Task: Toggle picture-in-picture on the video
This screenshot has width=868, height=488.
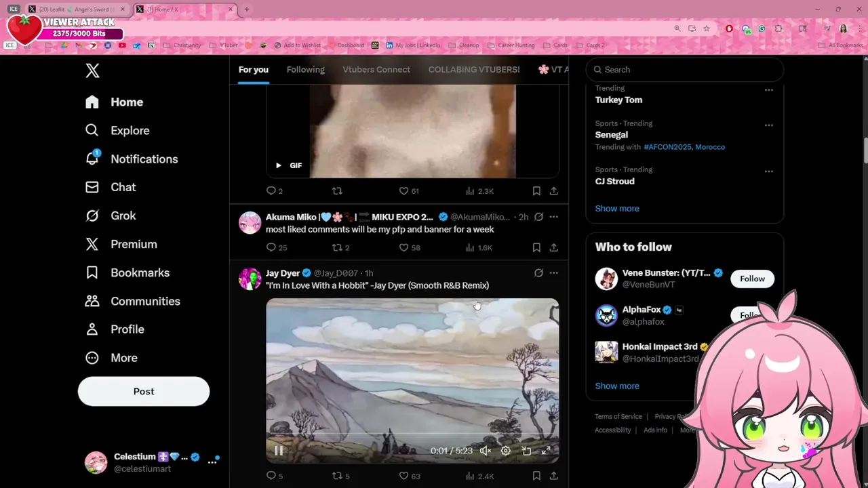Action: point(526,451)
